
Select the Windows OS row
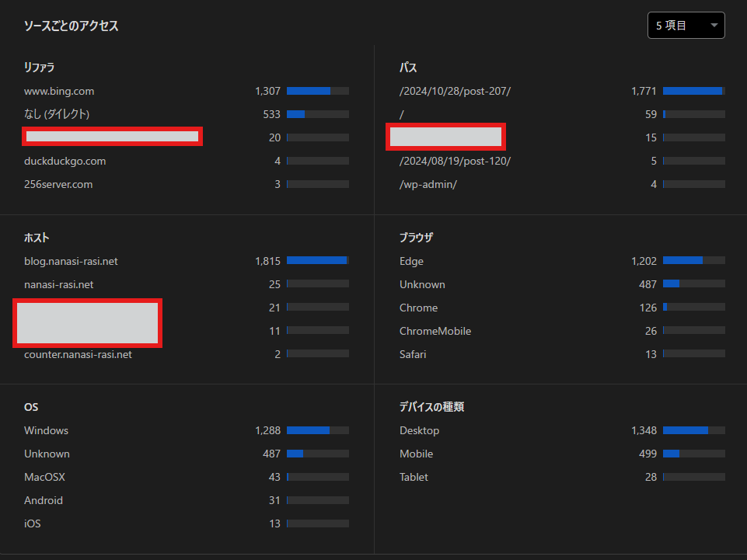[x=46, y=431]
